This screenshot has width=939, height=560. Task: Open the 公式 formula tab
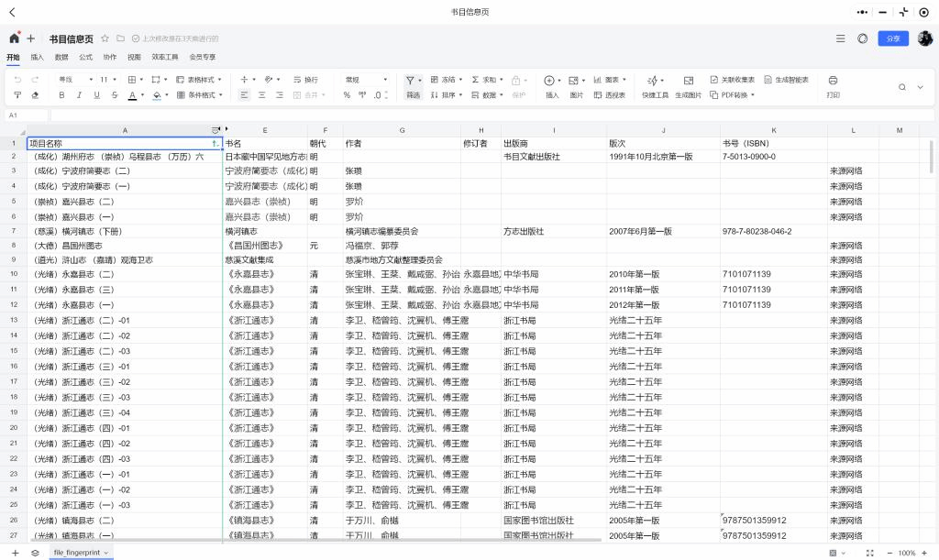(85, 57)
